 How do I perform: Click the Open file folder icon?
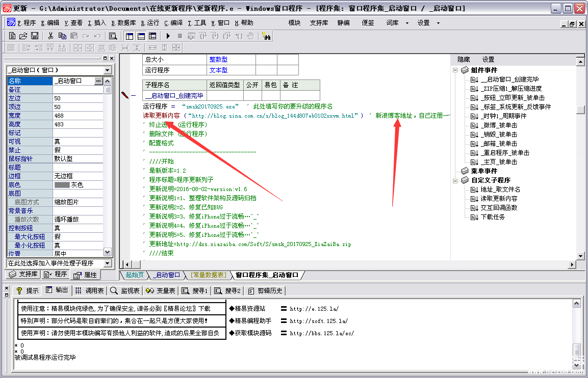click(23, 36)
